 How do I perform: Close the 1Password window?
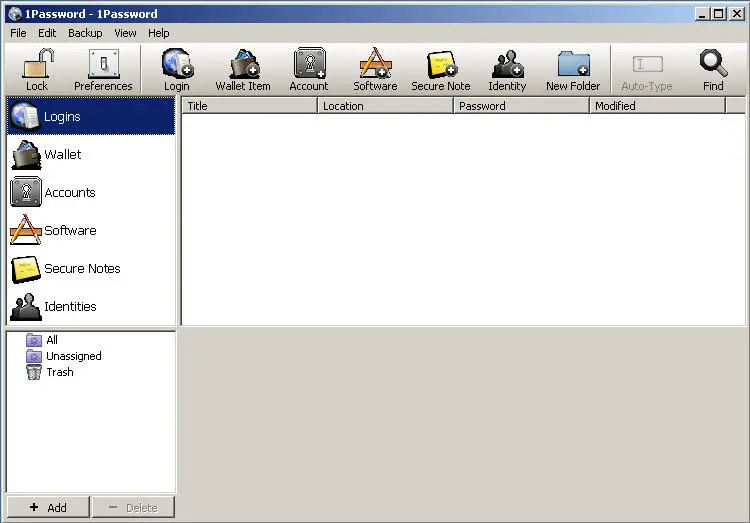tap(737, 14)
